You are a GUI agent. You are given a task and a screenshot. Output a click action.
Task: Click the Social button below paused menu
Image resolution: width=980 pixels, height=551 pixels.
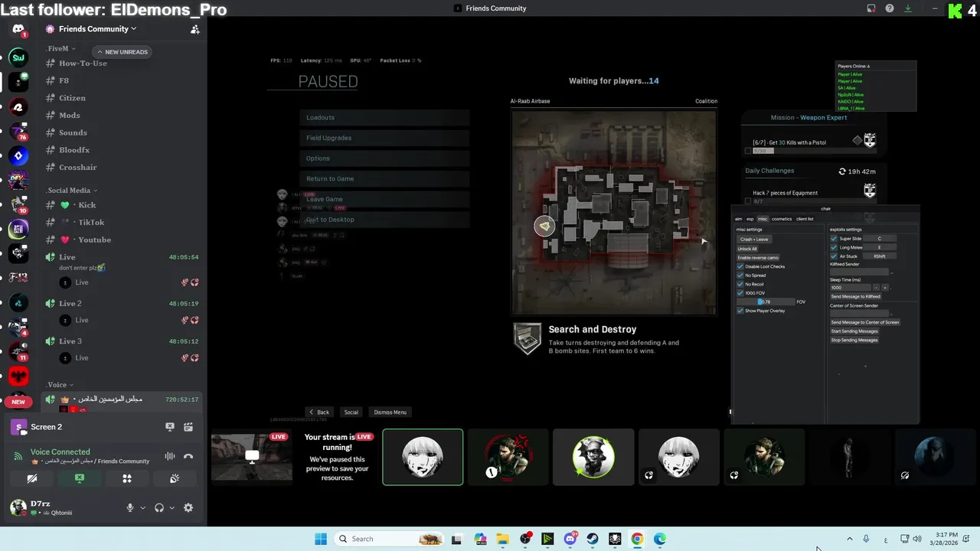351,412
